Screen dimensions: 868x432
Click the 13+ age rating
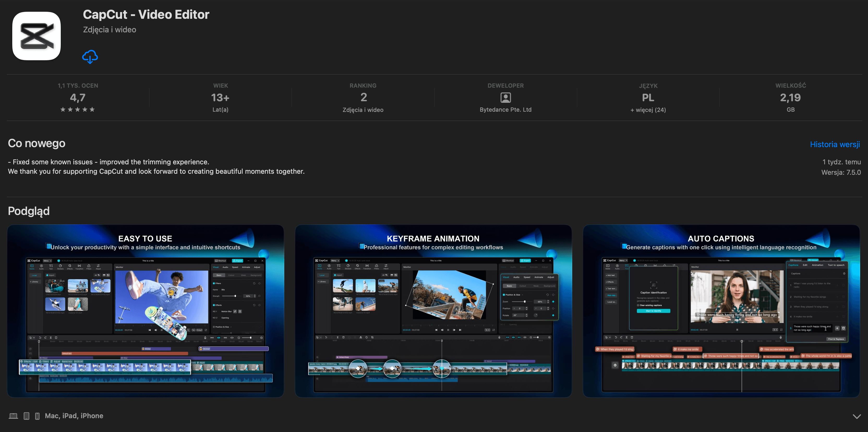[220, 98]
